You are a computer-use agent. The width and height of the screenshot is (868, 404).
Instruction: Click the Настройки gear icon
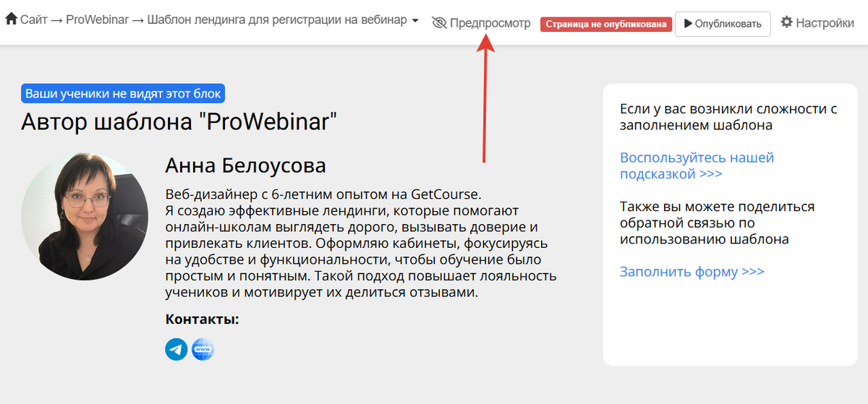point(787,22)
